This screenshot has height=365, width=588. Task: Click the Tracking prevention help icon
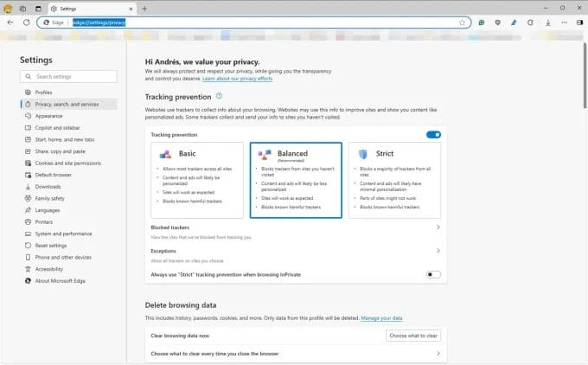(x=220, y=96)
